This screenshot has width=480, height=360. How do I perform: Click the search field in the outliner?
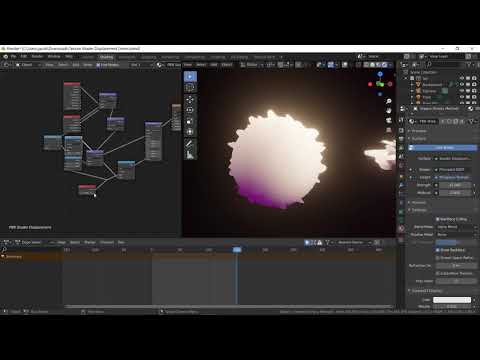click(x=445, y=65)
